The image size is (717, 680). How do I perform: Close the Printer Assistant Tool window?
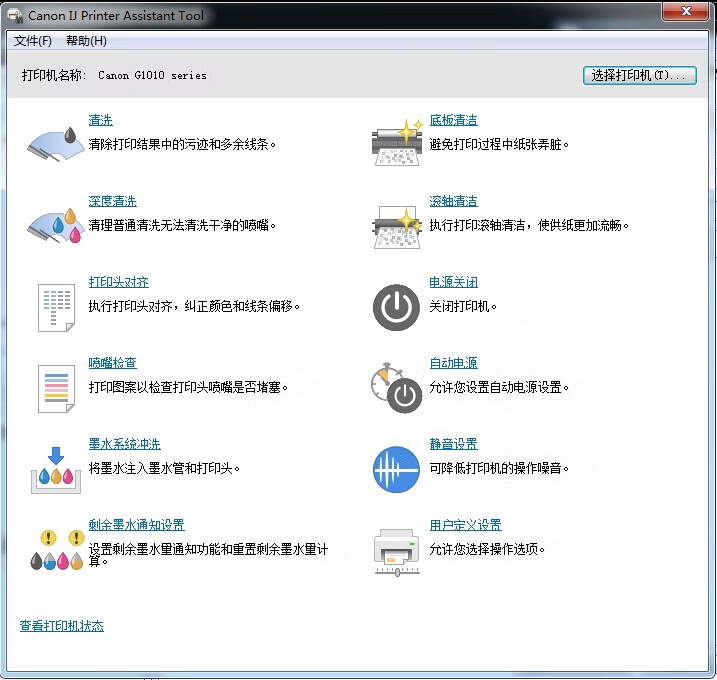click(x=686, y=11)
